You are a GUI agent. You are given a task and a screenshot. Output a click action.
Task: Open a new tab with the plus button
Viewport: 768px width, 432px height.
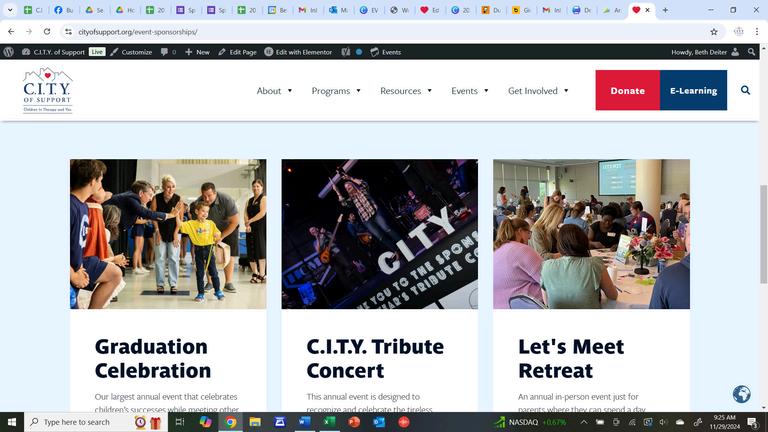point(665,10)
